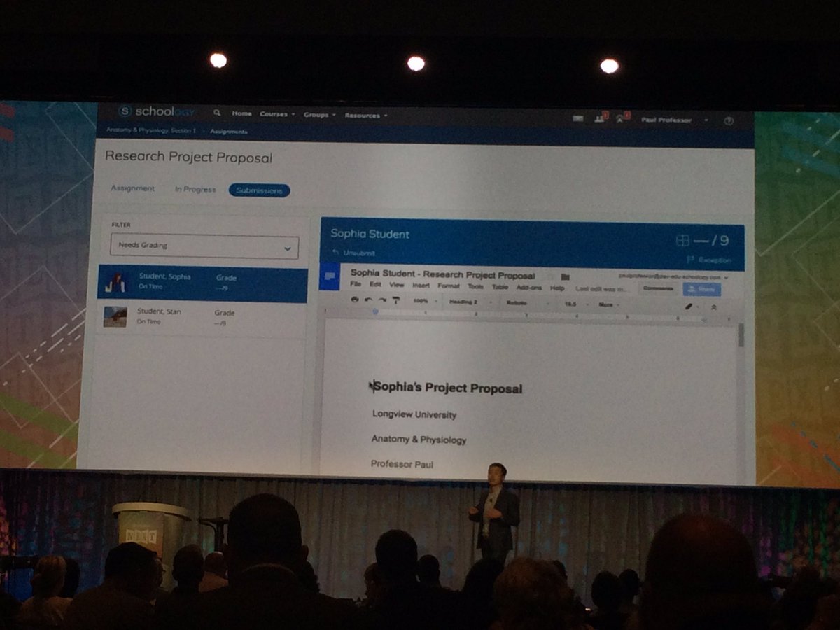This screenshot has width=840, height=630.
Task: Click the Assignments breadcrumb link
Action: tap(227, 132)
